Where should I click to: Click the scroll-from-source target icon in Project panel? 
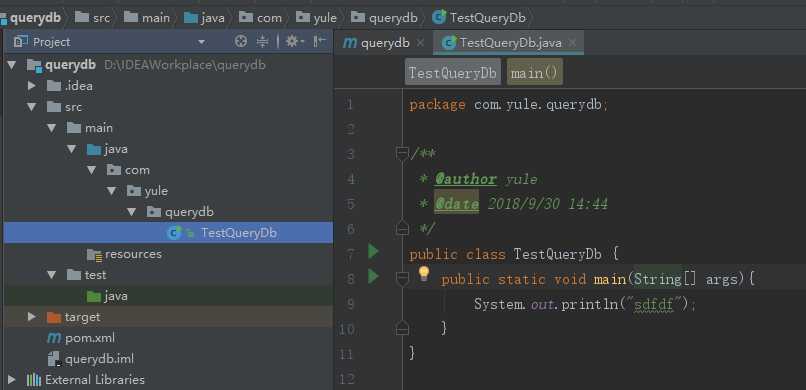click(x=241, y=42)
